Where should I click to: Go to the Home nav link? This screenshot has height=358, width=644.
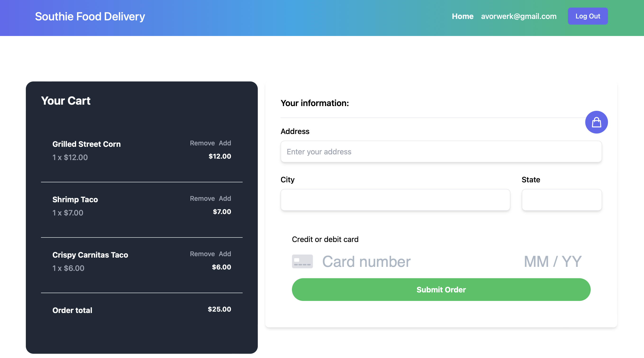tap(463, 16)
